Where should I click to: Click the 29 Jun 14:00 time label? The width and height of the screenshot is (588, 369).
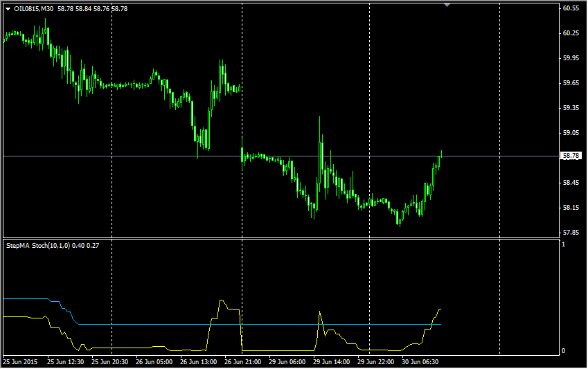coord(331,362)
